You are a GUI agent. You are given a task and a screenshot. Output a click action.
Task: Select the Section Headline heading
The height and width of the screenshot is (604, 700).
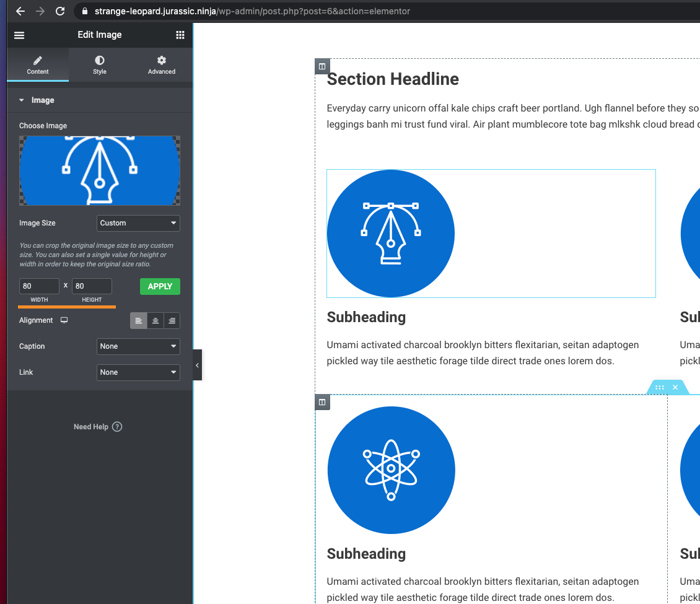tap(393, 79)
